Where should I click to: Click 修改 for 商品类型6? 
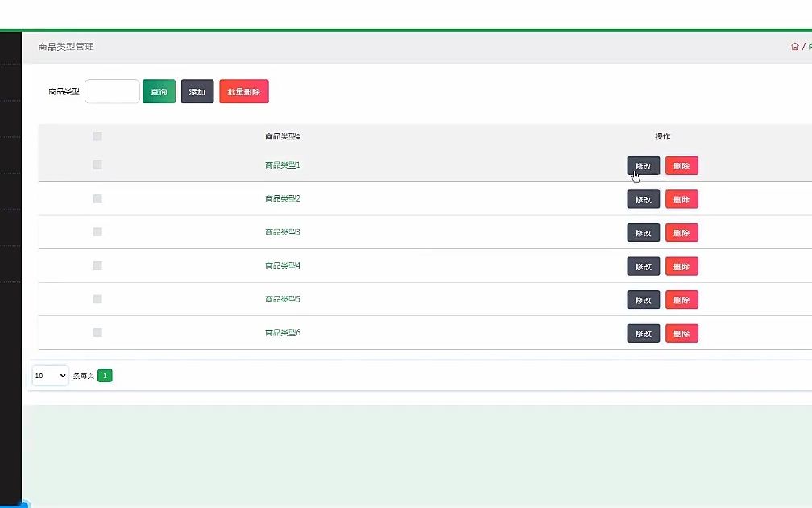pos(643,333)
